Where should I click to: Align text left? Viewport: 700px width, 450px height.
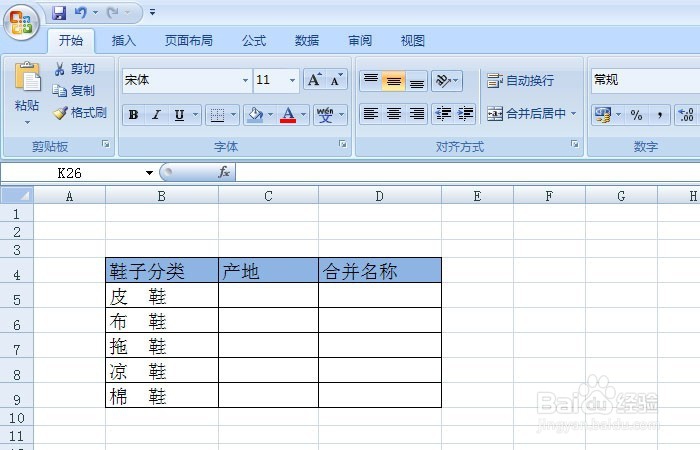371,113
